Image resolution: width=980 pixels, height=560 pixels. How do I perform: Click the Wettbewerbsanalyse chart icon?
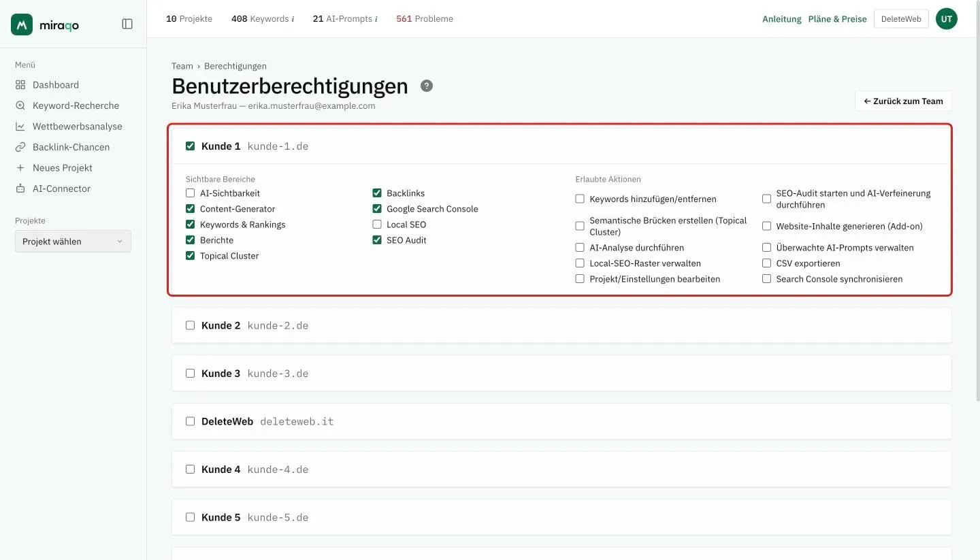click(20, 127)
